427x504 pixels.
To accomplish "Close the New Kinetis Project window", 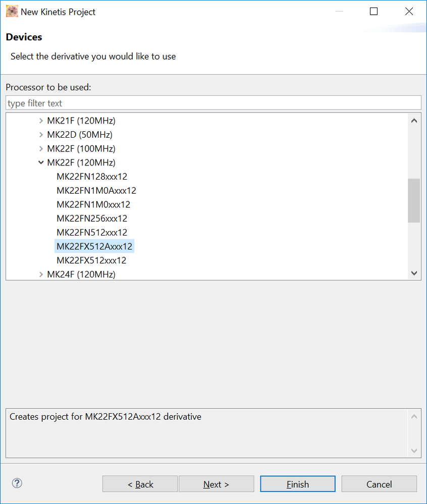I will 409,12.
